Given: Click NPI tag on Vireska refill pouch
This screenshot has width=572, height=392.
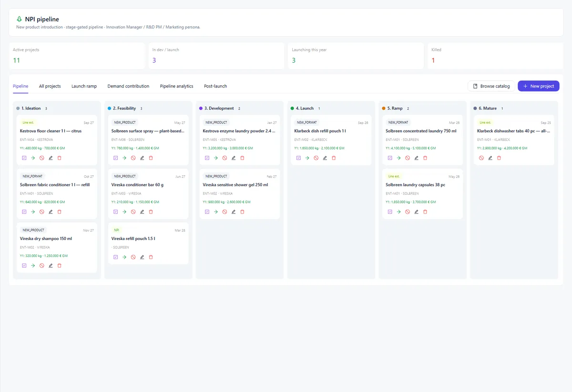Looking at the screenshot, I should coord(117,230).
